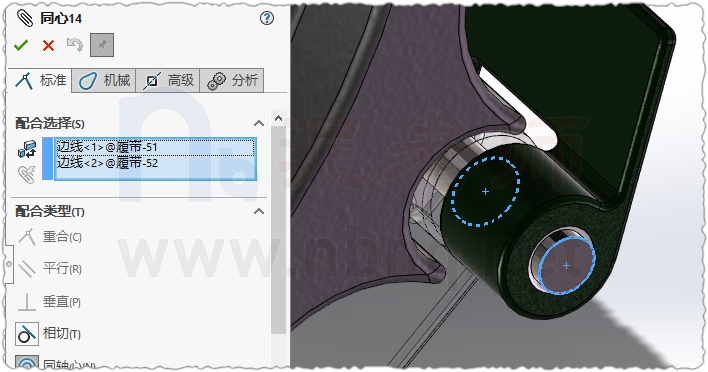The width and height of the screenshot is (708, 372).
Task: Click the entities-to-mate icon beside the list
Action: pos(27,149)
